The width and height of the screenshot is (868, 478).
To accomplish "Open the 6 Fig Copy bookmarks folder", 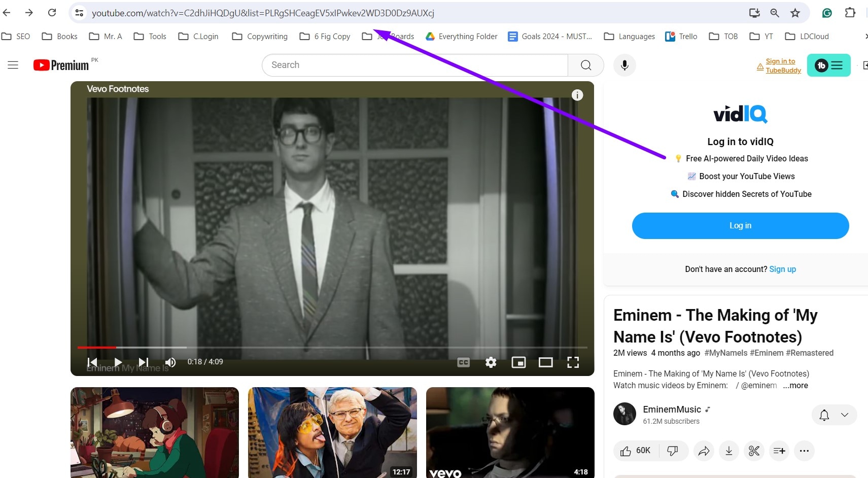I will [x=325, y=37].
